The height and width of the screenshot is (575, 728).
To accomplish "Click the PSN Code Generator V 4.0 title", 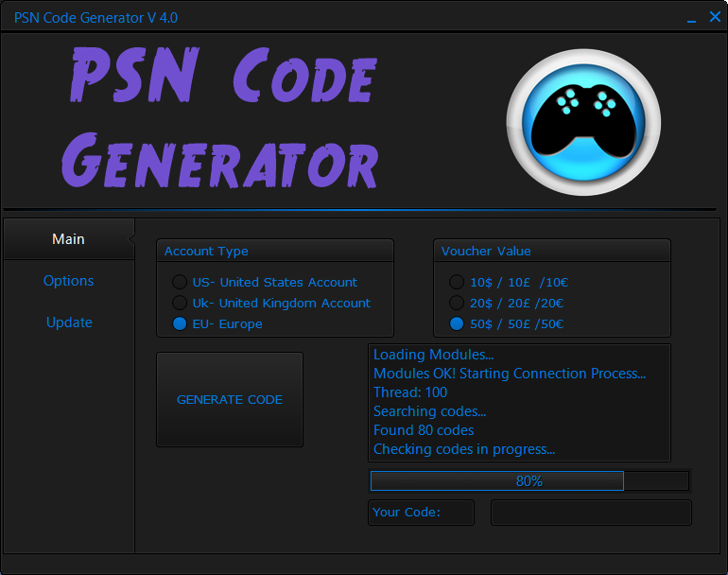I will point(95,18).
